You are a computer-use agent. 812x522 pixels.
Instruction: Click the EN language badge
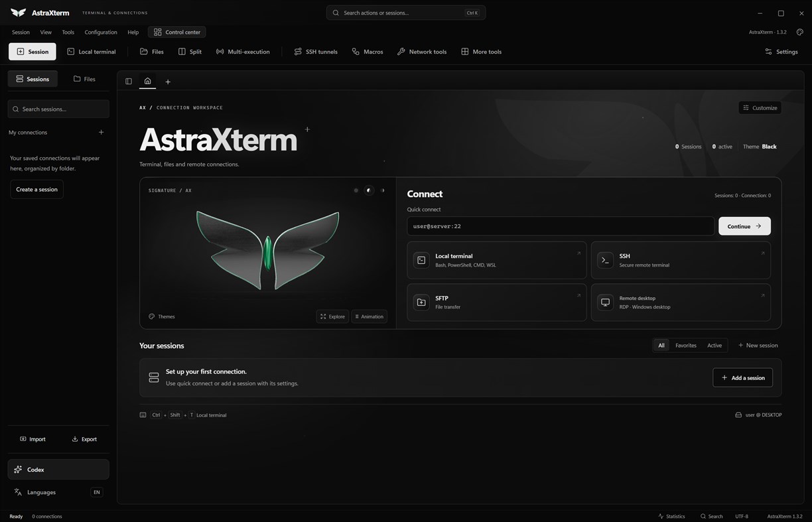(x=97, y=492)
